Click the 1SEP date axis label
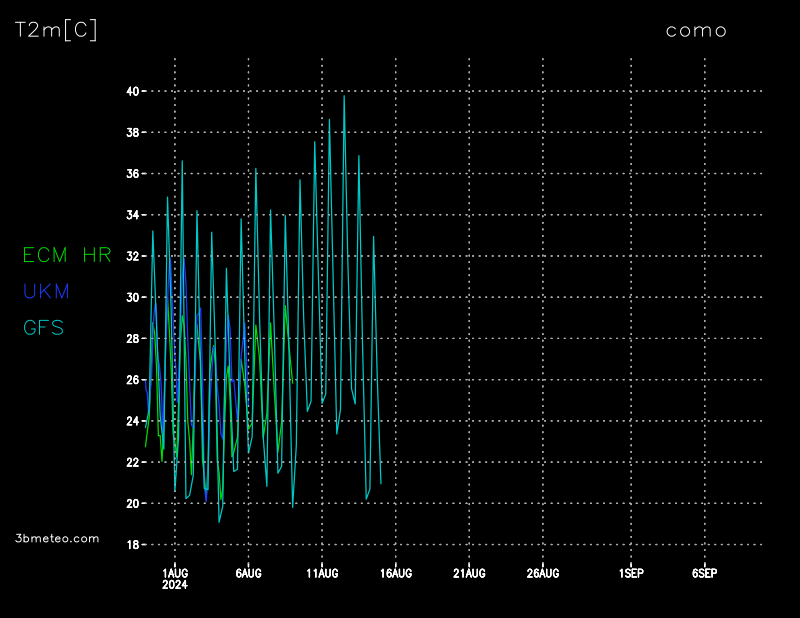This screenshot has height=618, width=800. coord(631,573)
